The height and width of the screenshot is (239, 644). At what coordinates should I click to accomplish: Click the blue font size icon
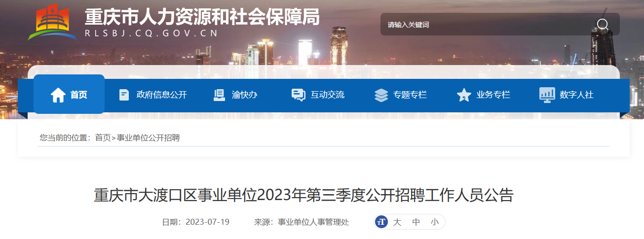click(381, 222)
